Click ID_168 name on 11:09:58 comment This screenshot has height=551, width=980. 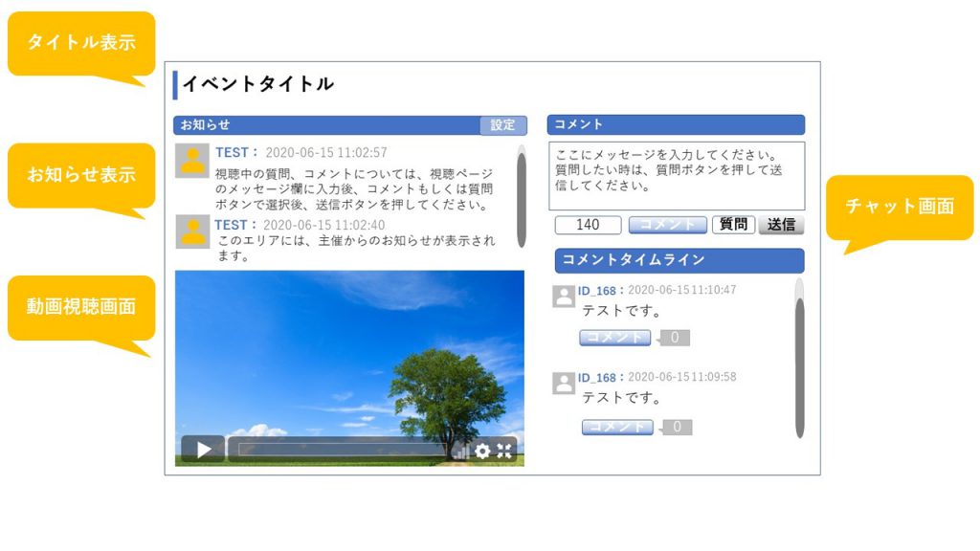(597, 377)
